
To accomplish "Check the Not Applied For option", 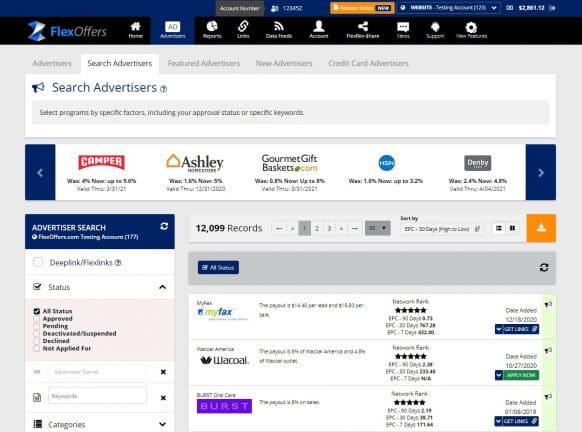I will click(x=36, y=348).
